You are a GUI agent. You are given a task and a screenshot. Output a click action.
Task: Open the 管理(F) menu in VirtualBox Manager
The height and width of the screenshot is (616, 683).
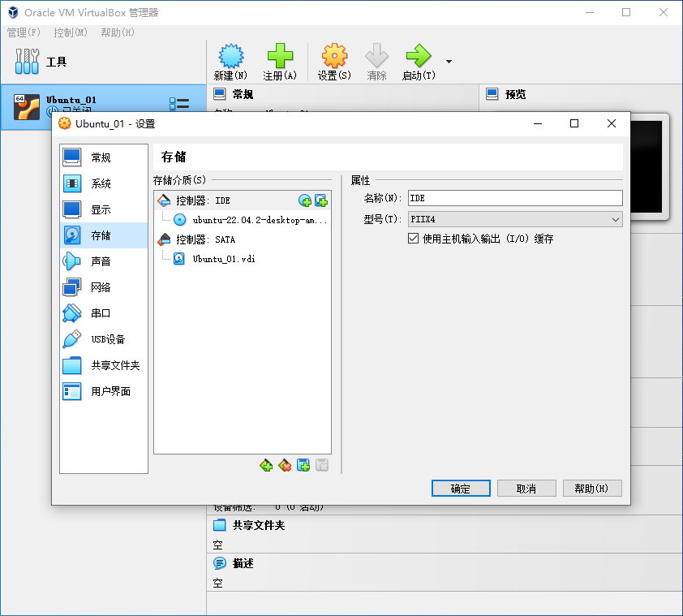pyautogui.click(x=24, y=32)
